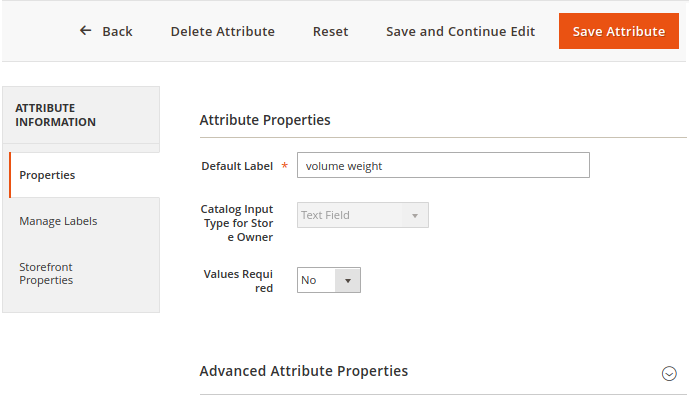Expand Advanced Attribute Properties chevron icon

pos(669,373)
